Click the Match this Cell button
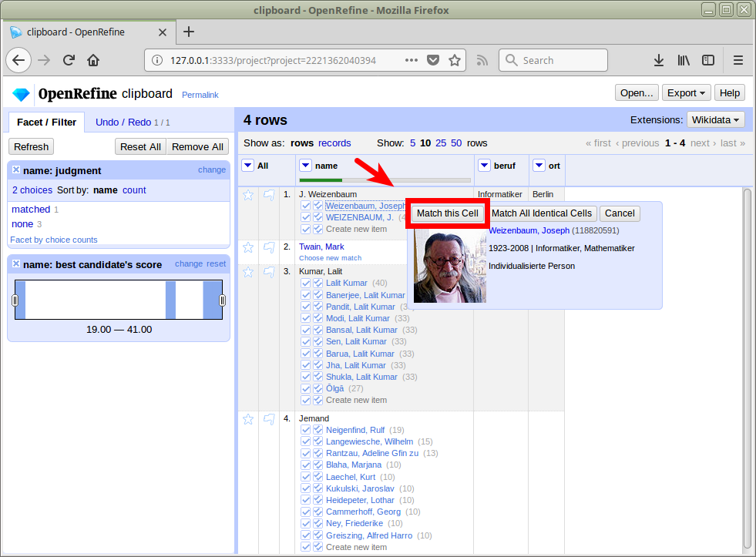This screenshot has width=756, height=557. (448, 213)
